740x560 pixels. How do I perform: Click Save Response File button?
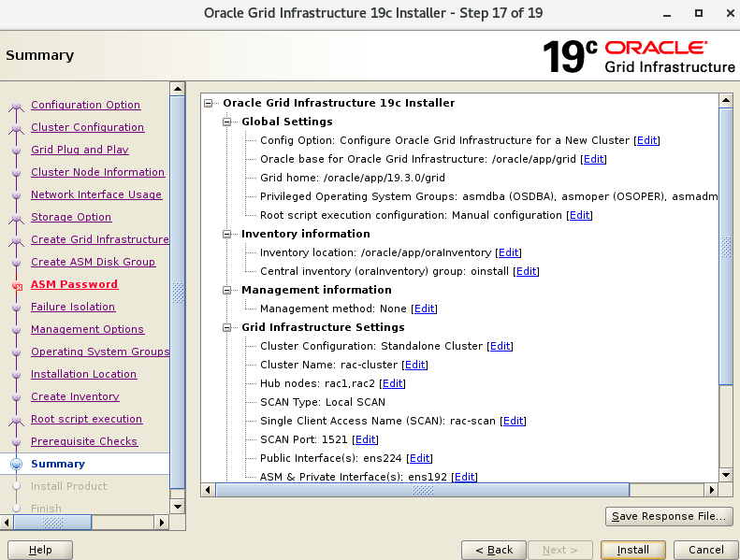click(x=667, y=516)
